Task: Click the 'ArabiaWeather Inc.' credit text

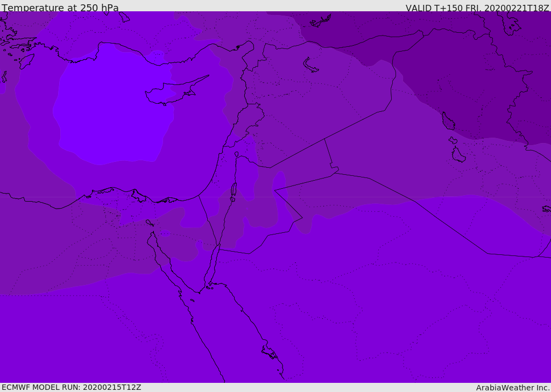Action: coord(512,388)
